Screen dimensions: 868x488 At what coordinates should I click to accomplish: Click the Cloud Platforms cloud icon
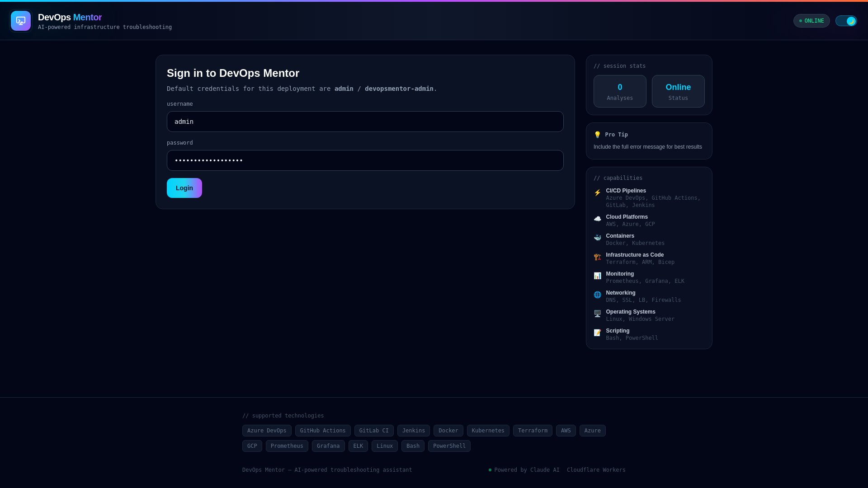597,219
